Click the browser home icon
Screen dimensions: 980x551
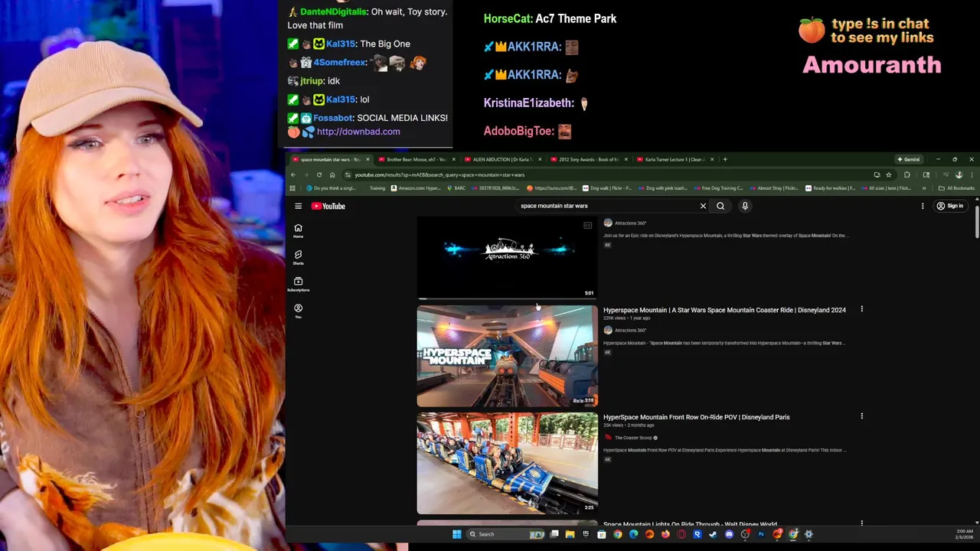tap(332, 174)
